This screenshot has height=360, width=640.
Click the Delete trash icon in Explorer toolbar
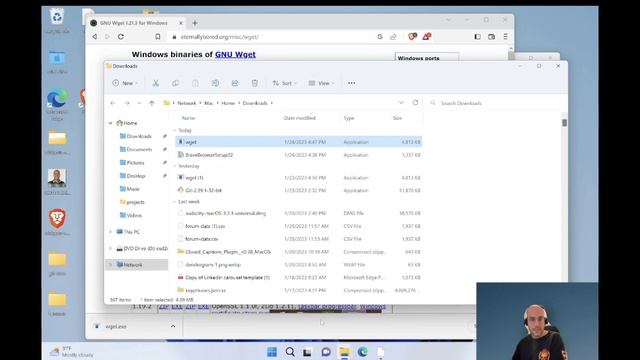pyautogui.click(x=254, y=83)
